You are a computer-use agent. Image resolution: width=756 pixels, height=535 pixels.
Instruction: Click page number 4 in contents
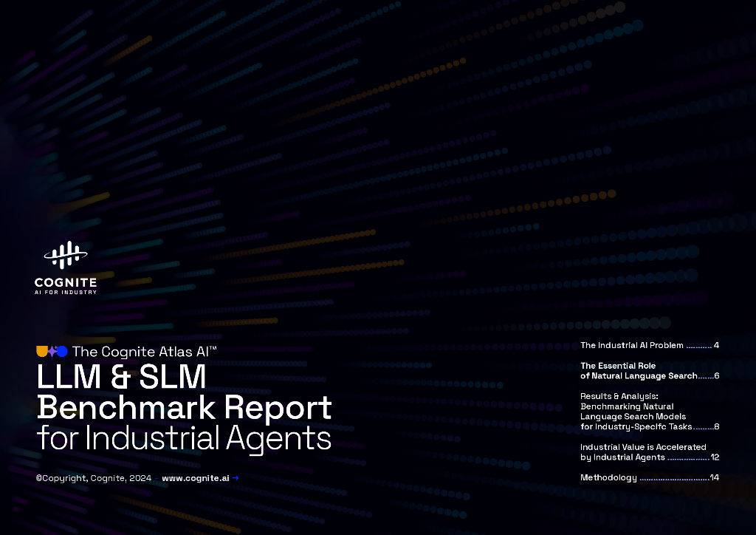(x=716, y=345)
